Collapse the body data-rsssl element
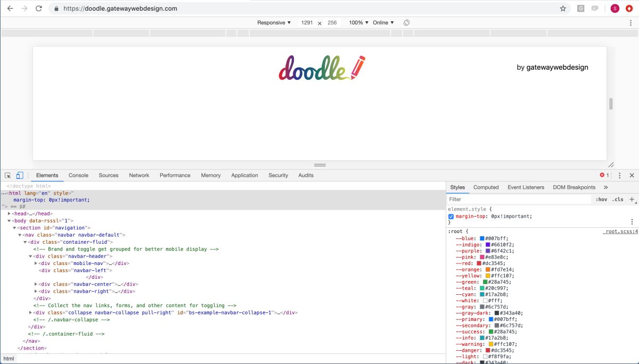Viewport: 639px width, 364px height. tap(10, 221)
